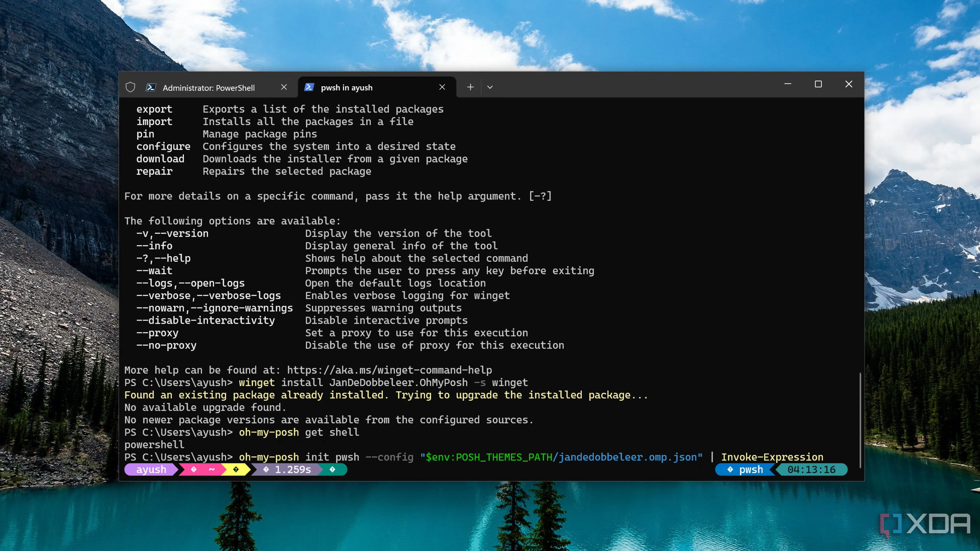Click the home directory tilde segment
Screen dimensions: 980x551
pyautogui.click(x=212, y=470)
